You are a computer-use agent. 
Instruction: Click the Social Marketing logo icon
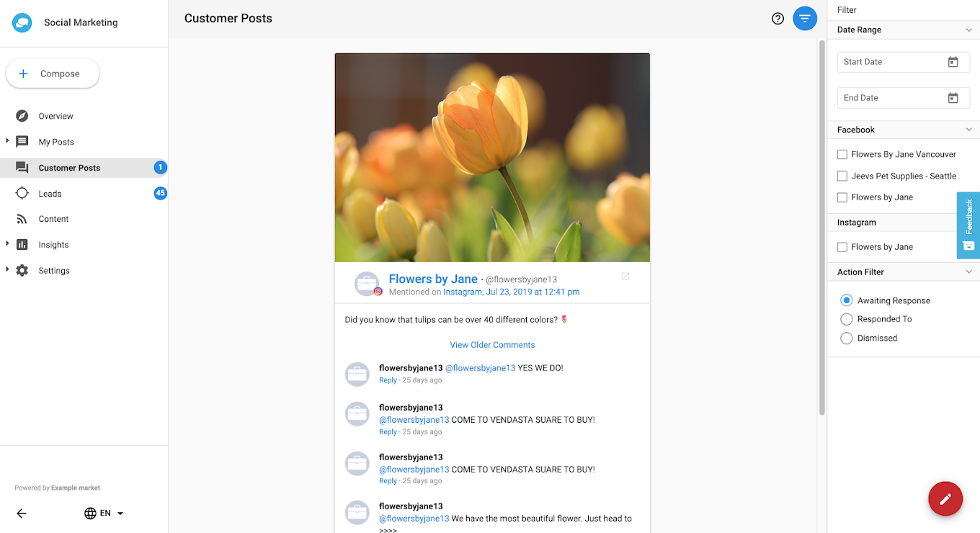tap(22, 22)
